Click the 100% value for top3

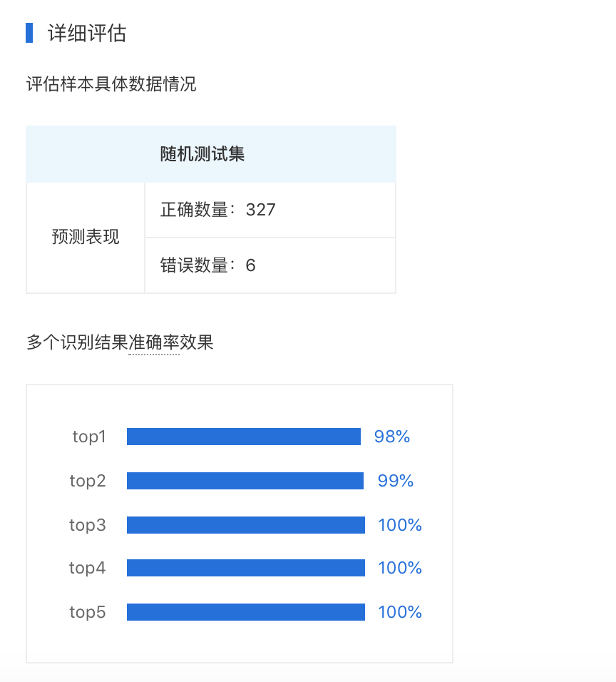pos(400,525)
